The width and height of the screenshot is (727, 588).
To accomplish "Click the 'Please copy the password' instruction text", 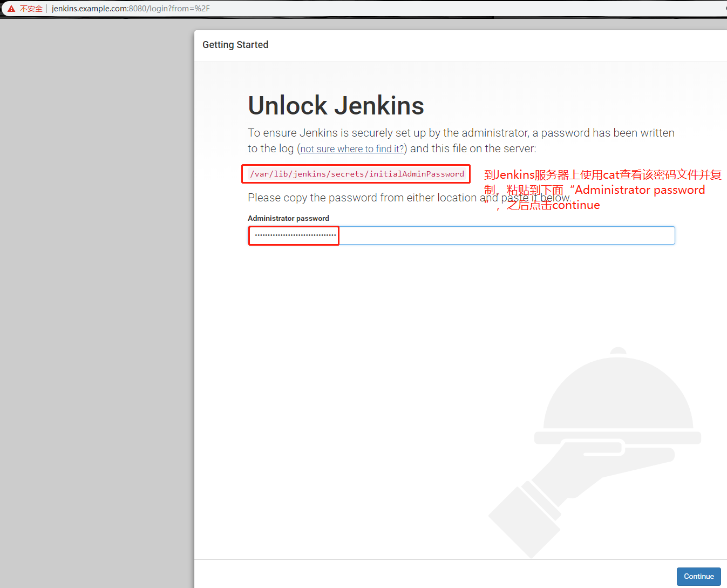I will pyautogui.click(x=409, y=198).
